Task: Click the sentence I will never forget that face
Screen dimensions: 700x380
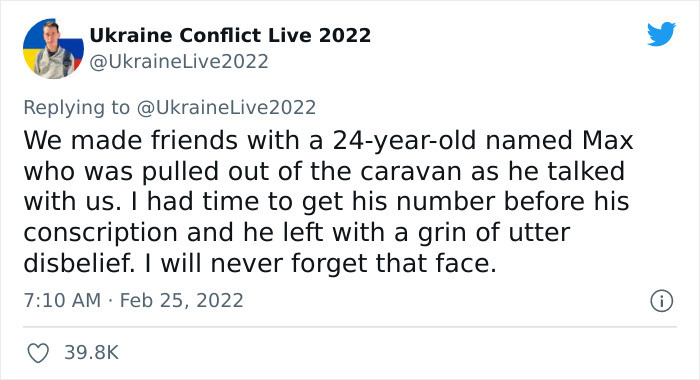Action: (x=321, y=263)
